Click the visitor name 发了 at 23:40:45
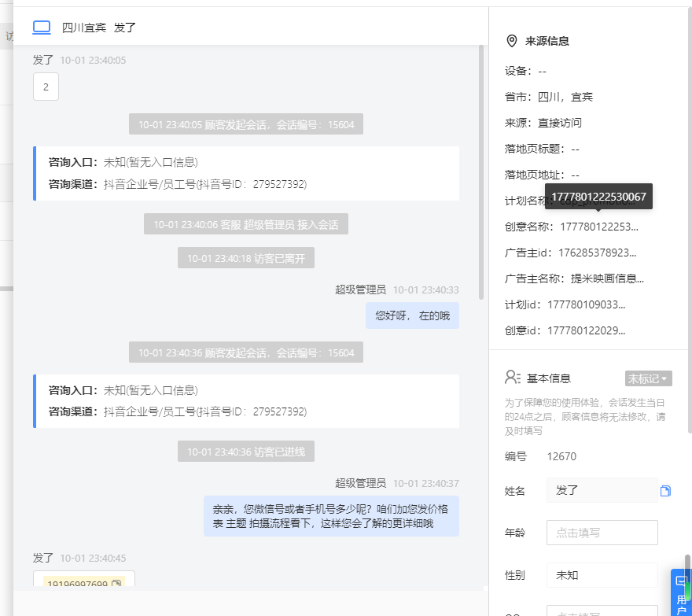 click(x=42, y=558)
